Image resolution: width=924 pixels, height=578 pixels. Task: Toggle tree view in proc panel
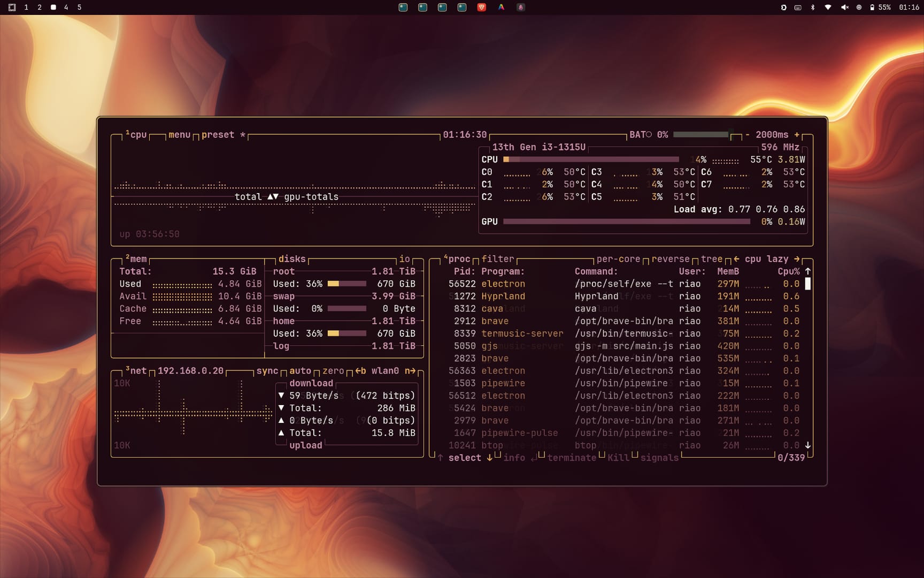[711, 259]
